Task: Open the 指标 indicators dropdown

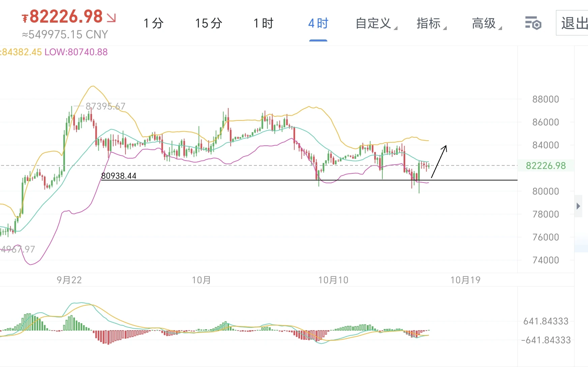Action: (431, 23)
